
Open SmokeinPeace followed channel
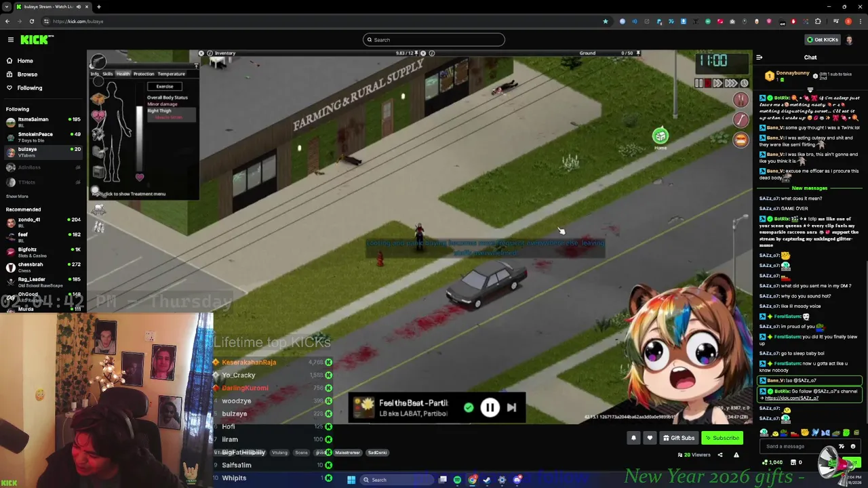pyautogui.click(x=43, y=136)
